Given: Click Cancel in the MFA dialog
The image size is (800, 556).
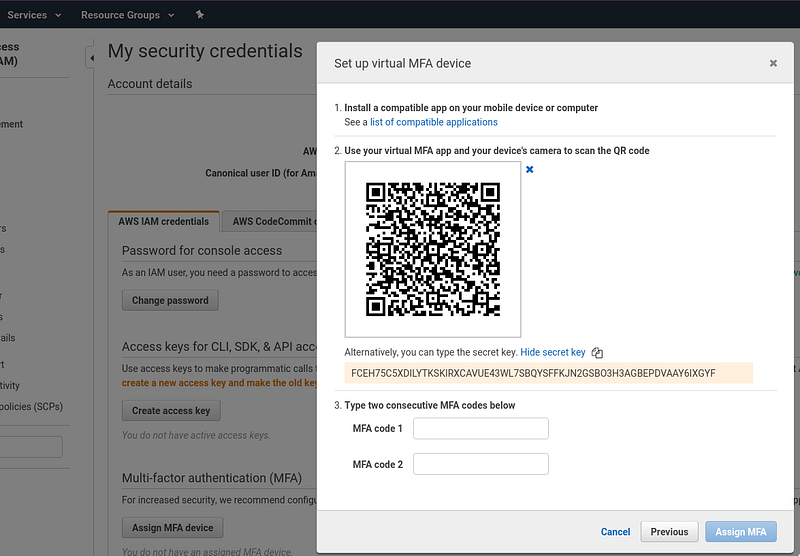Looking at the screenshot, I should (x=615, y=532).
